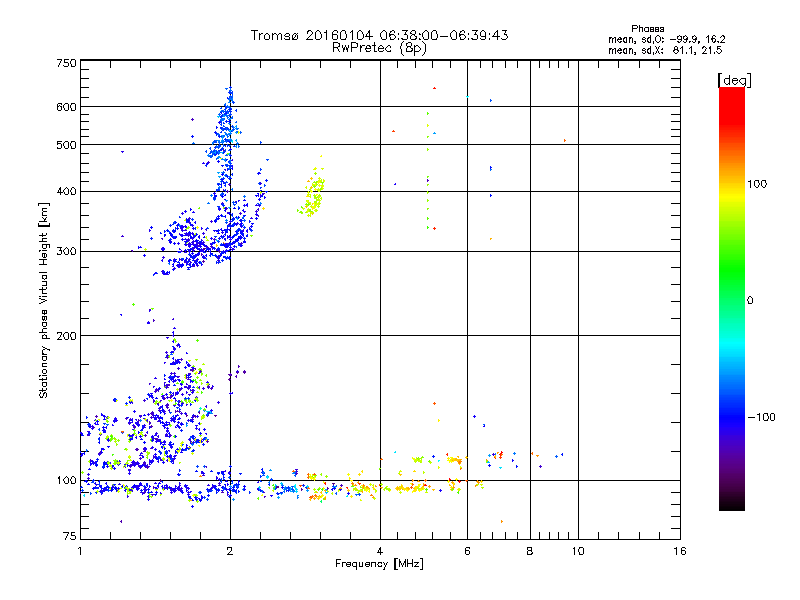Click the x-axis tick label '1'
Image resolution: width=800 pixels, height=600 pixels.
click(x=80, y=551)
